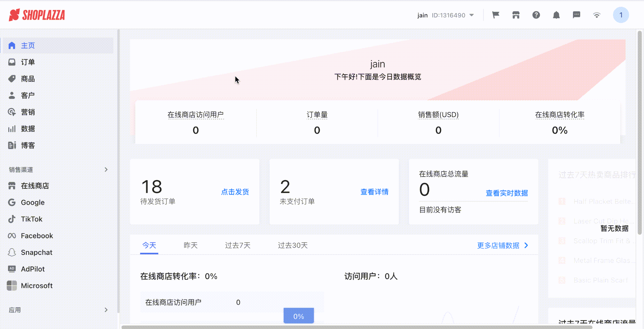
Task: Click the Snapchat ghost icon
Action: click(12, 252)
